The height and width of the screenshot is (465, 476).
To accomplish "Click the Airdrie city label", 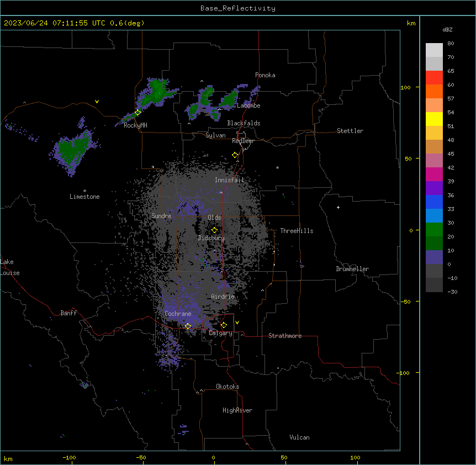I will (223, 297).
